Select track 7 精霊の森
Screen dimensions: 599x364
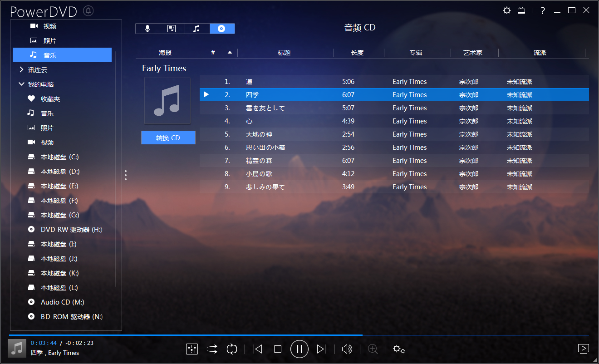(394, 161)
